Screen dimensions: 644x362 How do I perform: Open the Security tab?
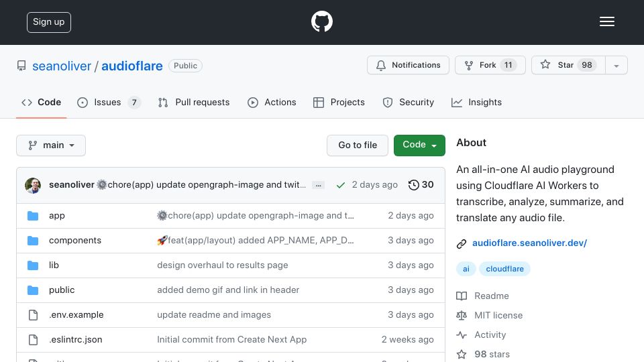409,102
